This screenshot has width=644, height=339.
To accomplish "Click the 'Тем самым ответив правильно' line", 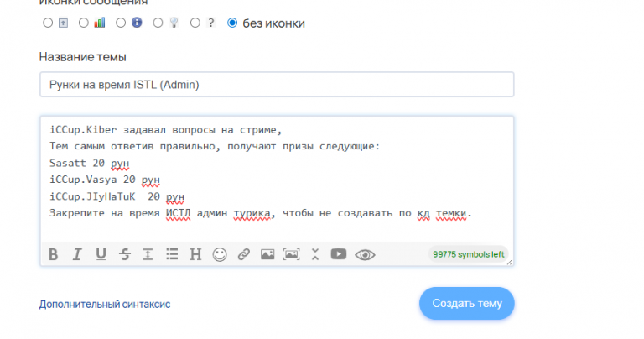I will [215, 146].
